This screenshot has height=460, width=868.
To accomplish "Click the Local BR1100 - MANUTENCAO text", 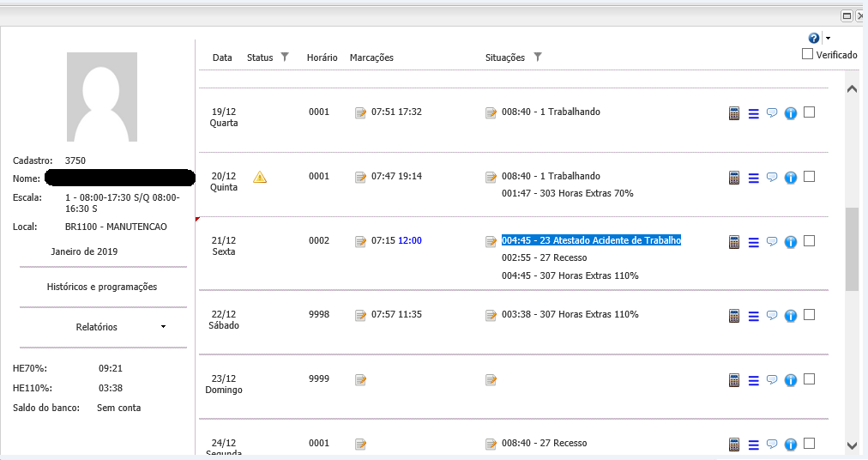I will [x=116, y=227].
